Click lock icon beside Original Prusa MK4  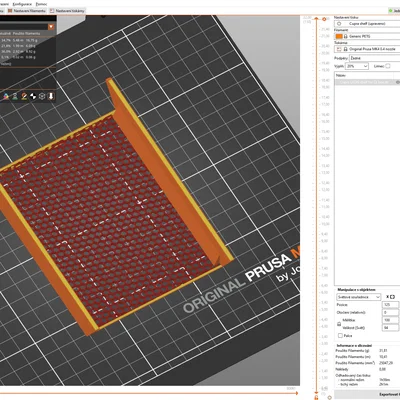point(346,49)
